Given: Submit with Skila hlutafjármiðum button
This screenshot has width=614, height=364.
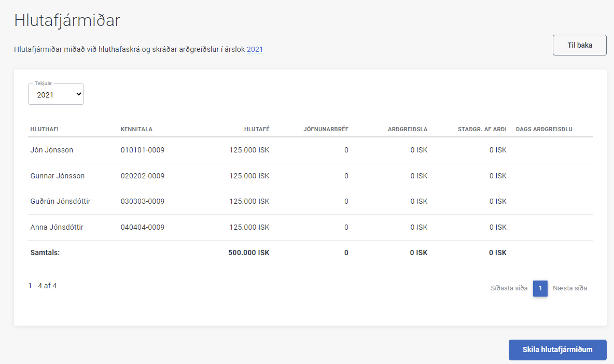Looking at the screenshot, I should [x=557, y=349].
